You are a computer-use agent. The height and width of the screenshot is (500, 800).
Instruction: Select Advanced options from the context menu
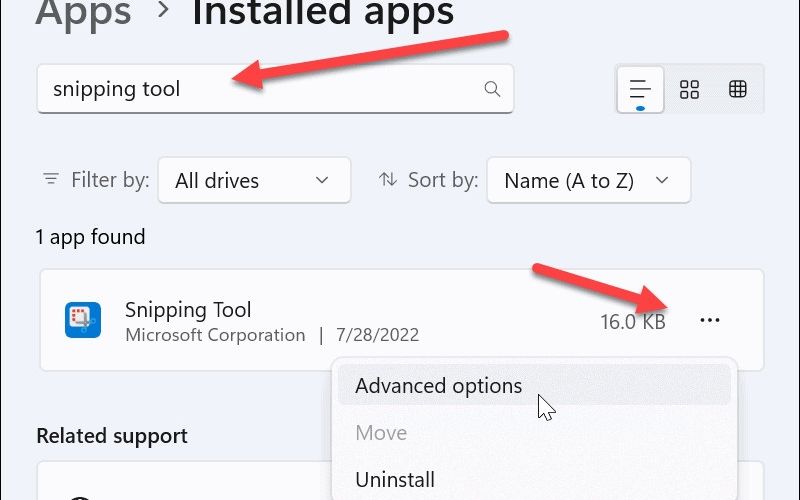438,386
